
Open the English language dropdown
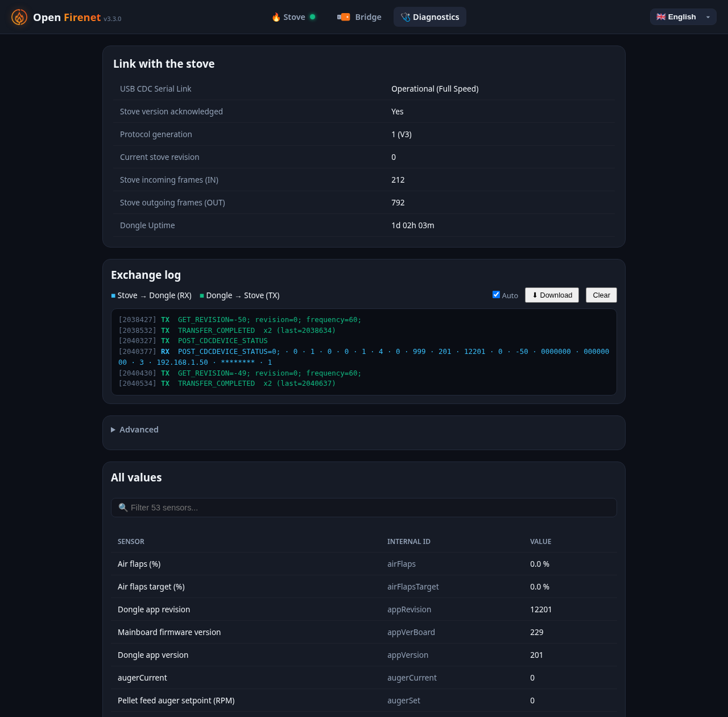[683, 17]
